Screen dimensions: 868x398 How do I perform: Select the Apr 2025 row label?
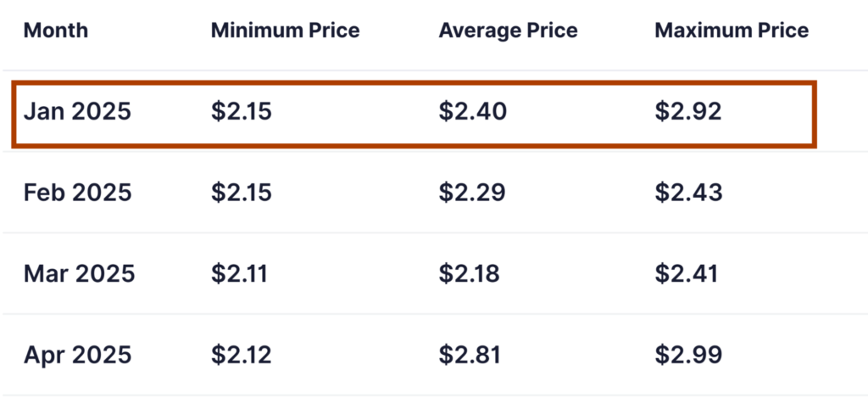[x=77, y=355]
